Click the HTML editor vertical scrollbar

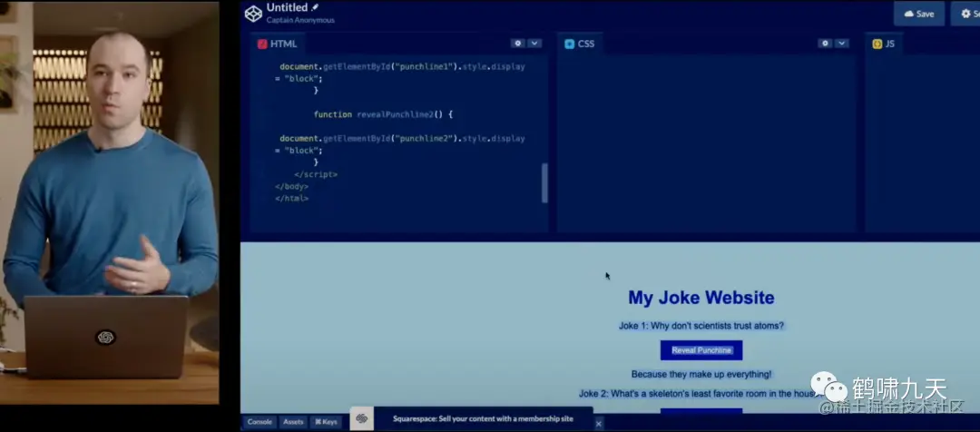544,182
